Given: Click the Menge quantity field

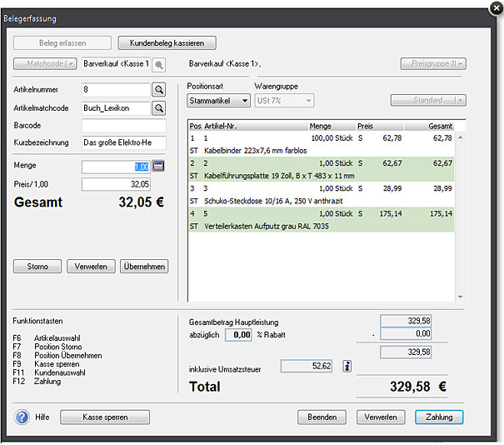Looking at the screenshot, I should [116, 167].
